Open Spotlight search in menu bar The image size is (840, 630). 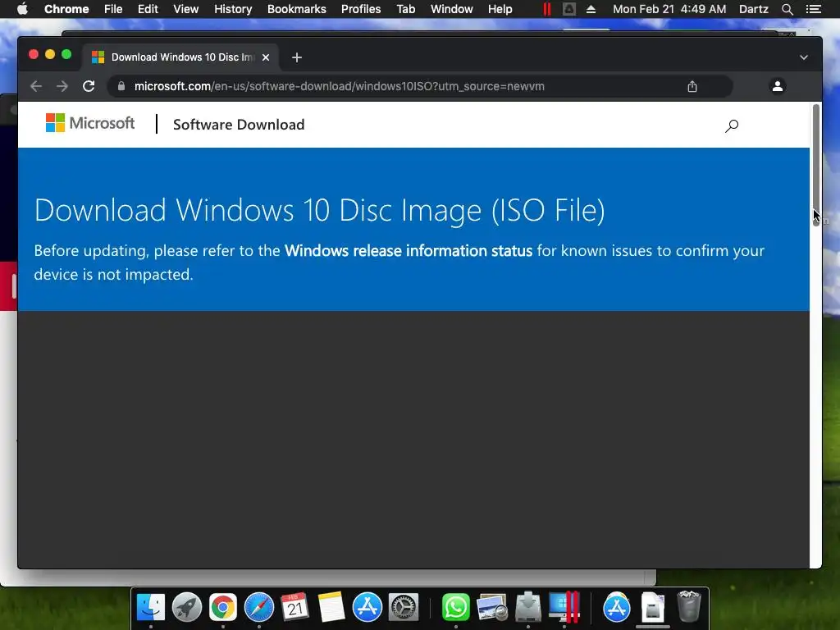point(787,9)
